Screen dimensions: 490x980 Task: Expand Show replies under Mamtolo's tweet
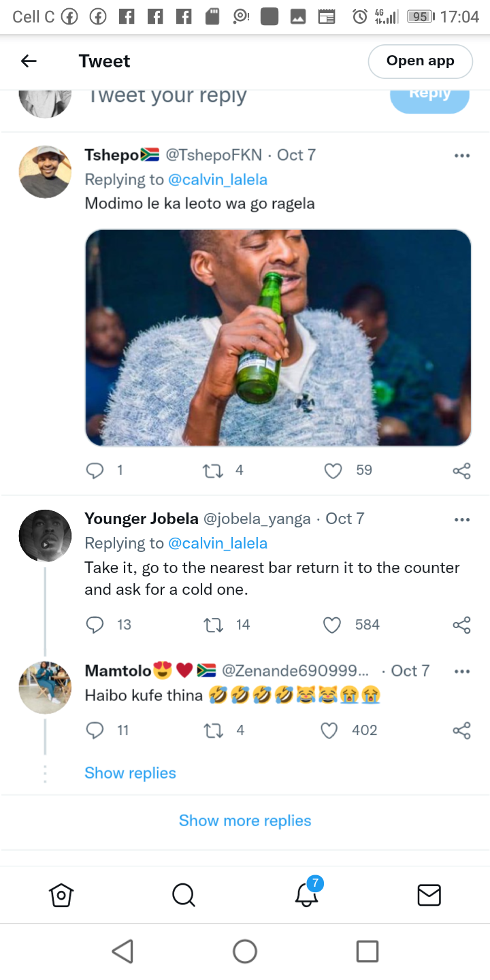pos(130,773)
